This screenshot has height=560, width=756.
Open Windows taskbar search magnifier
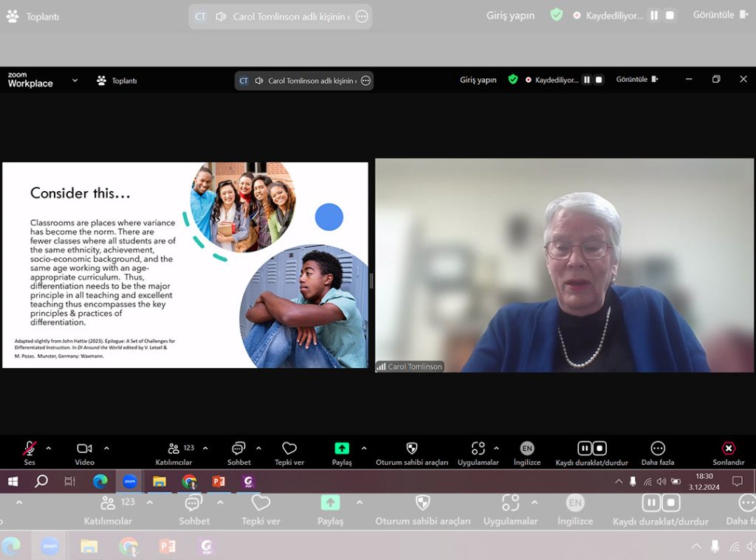(x=41, y=481)
